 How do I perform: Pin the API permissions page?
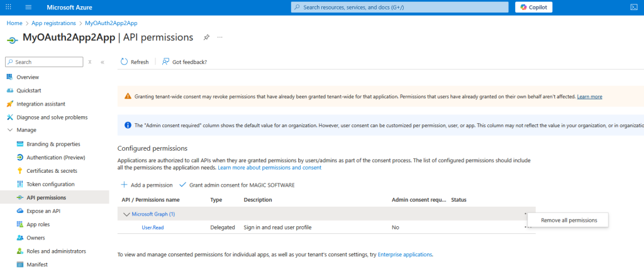(206, 38)
